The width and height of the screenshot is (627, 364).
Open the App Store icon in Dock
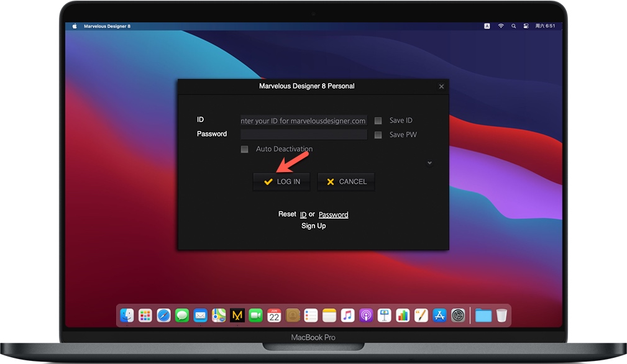(439, 316)
